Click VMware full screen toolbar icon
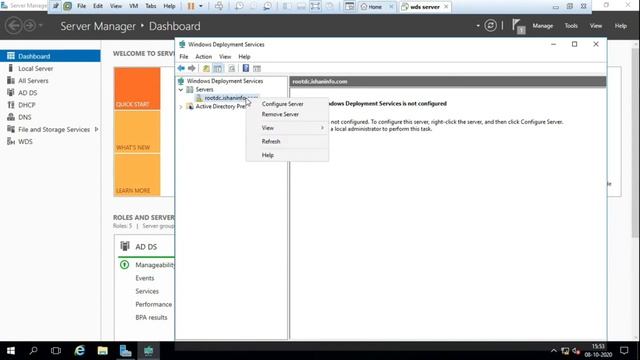Screen dimensions: 640x360 pyautogui.click(x=315, y=6)
